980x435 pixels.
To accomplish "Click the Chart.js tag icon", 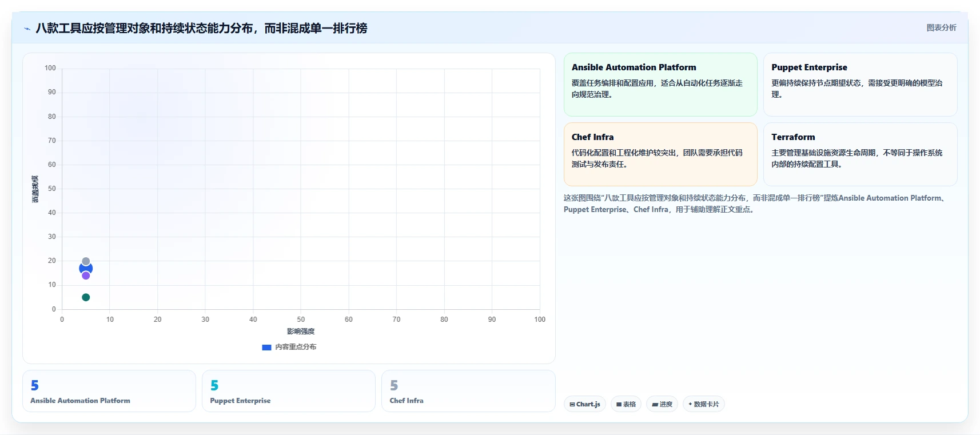I will point(572,404).
